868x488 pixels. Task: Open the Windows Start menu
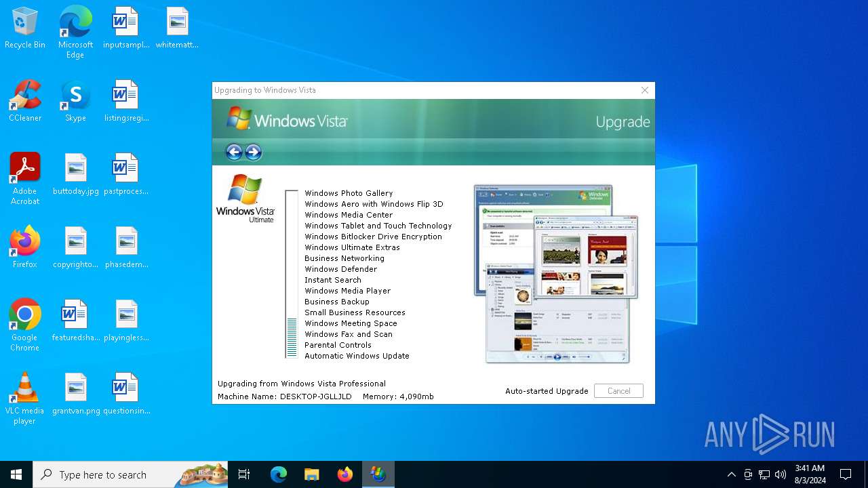click(16, 474)
